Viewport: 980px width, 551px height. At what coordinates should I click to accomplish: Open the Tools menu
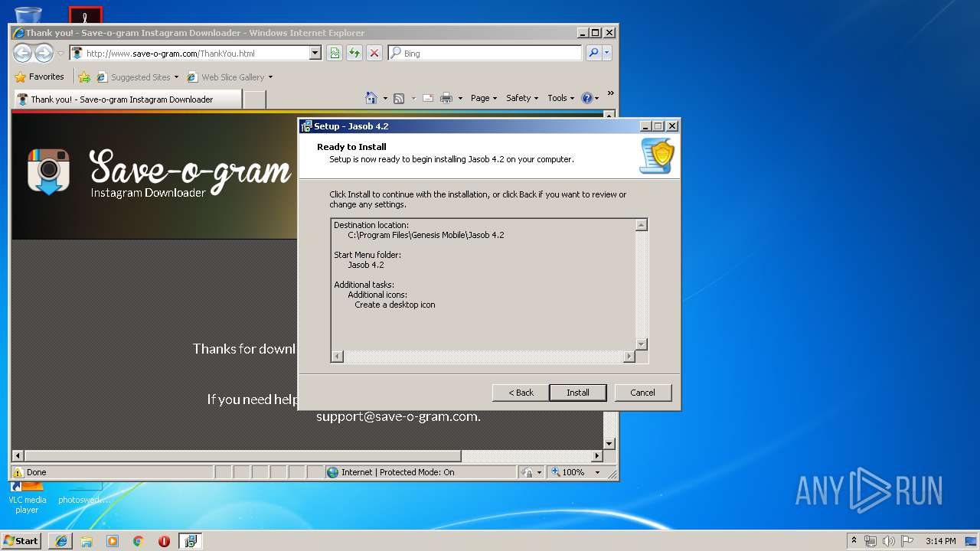pyautogui.click(x=560, y=98)
